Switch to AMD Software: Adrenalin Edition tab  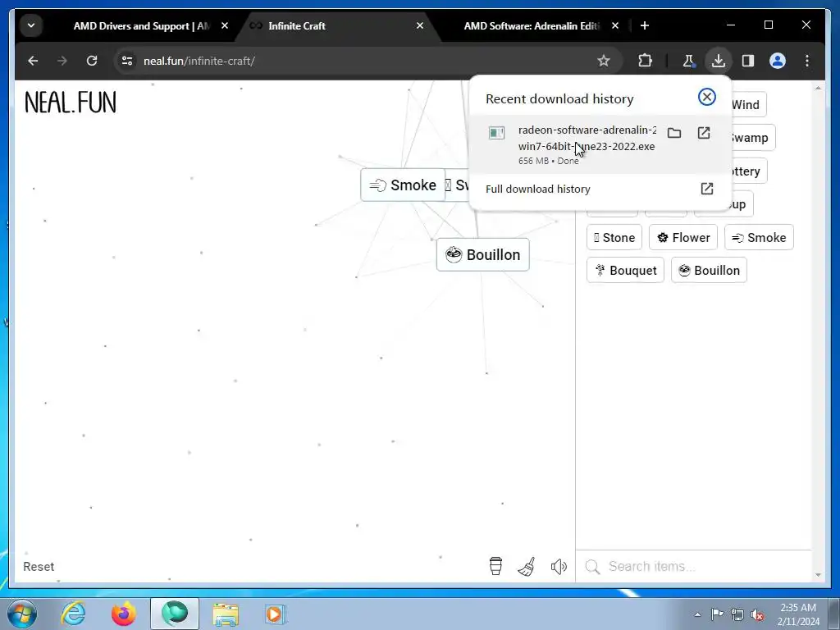[532, 25]
